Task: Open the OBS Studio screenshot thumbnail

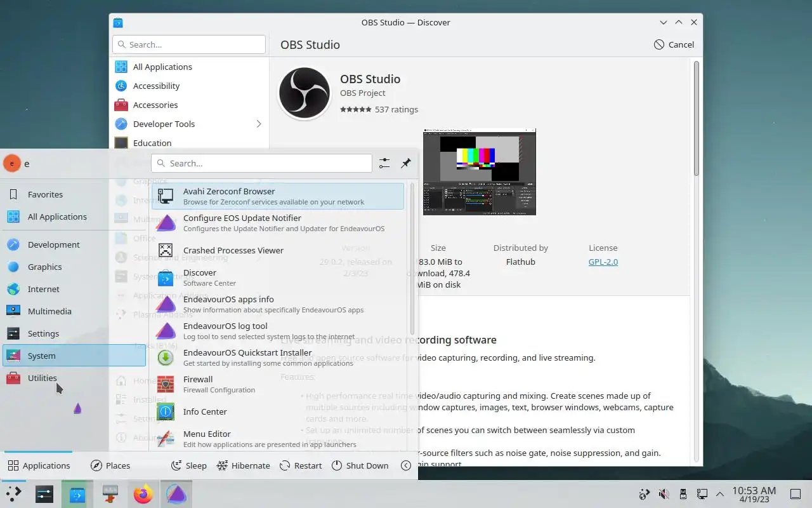Action: (480, 172)
